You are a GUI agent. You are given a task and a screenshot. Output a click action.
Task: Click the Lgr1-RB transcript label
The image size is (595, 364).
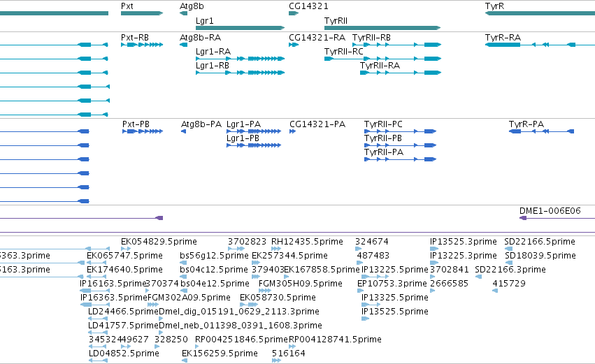pyautogui.click(x=213, y=66)
